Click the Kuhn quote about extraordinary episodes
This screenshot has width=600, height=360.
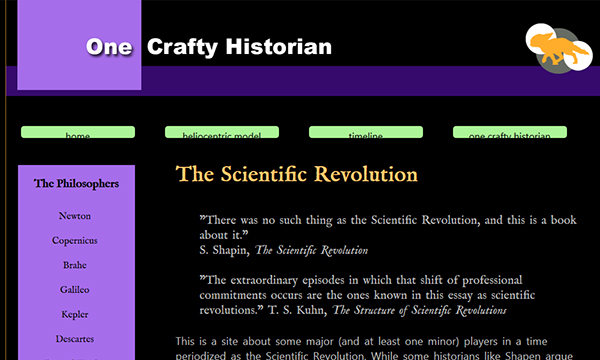367,295
